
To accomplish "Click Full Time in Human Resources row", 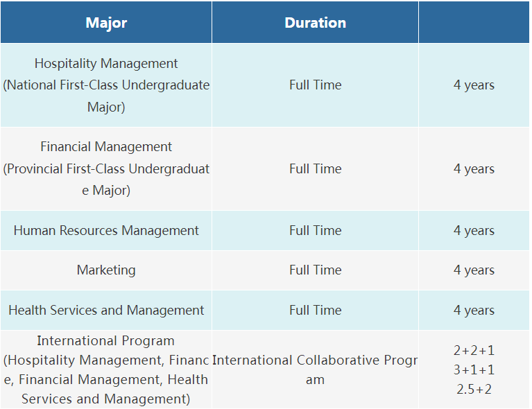I will (x=315, y=231).
